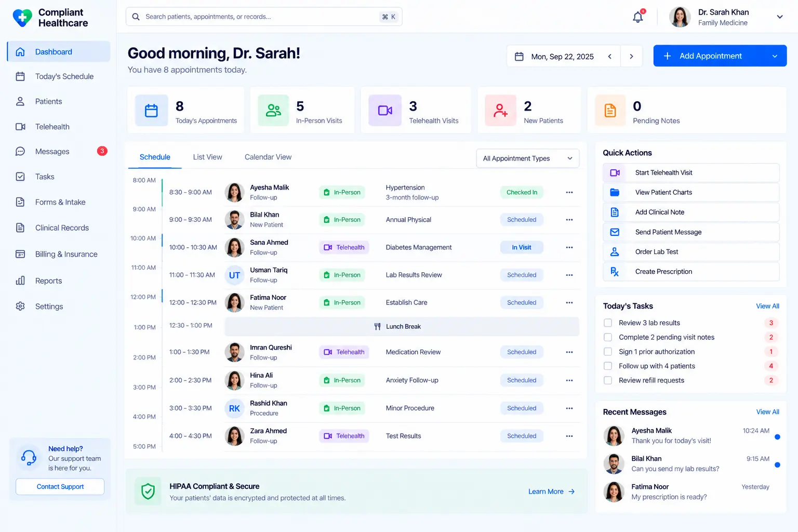Switch to the Calendar View tab
Image resolution: width=798 pixels, height=532 pixels.
(x=268, y=157)
